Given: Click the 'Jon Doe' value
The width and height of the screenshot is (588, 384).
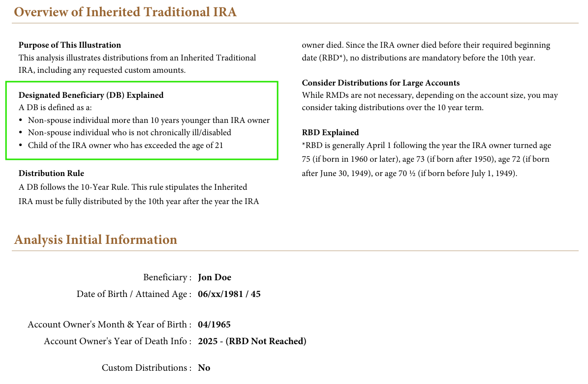Looking at the screenshot, I should pyautogui.click(x=215, y=277).
